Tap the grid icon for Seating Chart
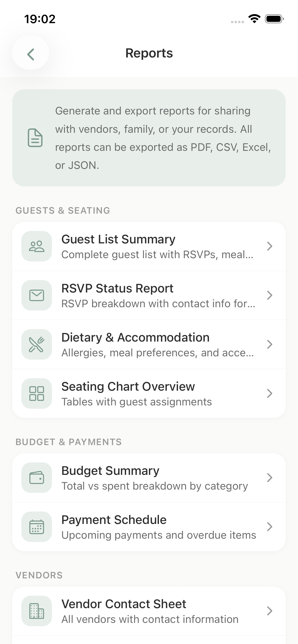Viewport: 298px width, 644px height. tap(37, 393)
